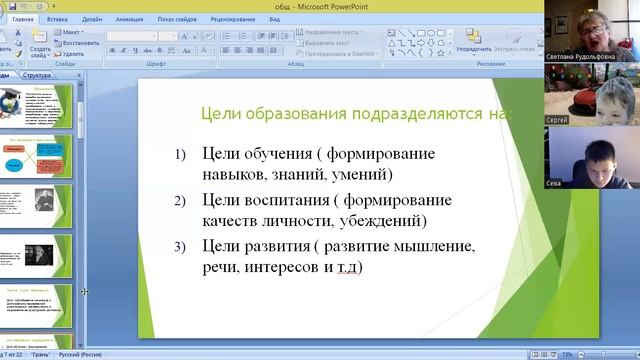
Task: Open the Макет layout dropdown
Action: [69, 32]
